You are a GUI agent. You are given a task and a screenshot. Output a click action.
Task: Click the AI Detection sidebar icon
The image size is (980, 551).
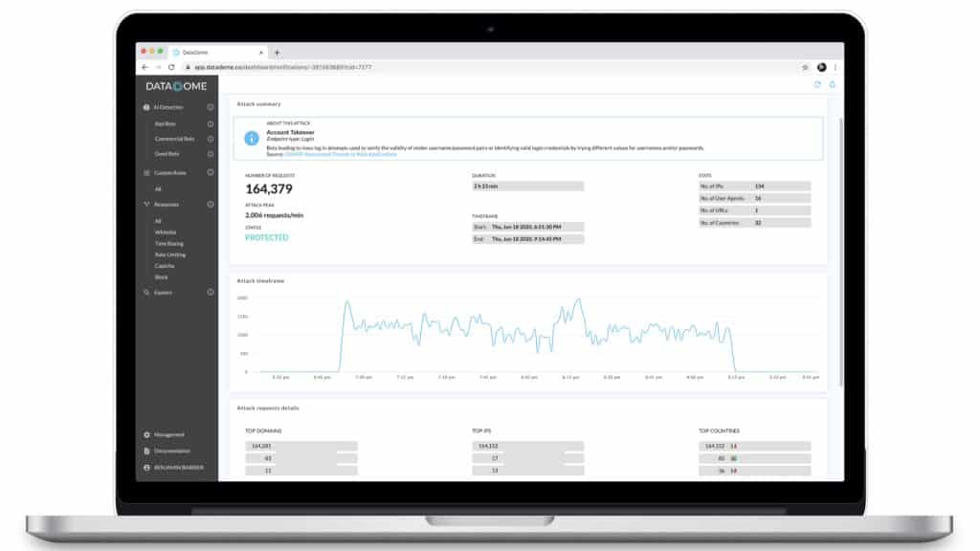pyautogui.click(x=146, y=107)
